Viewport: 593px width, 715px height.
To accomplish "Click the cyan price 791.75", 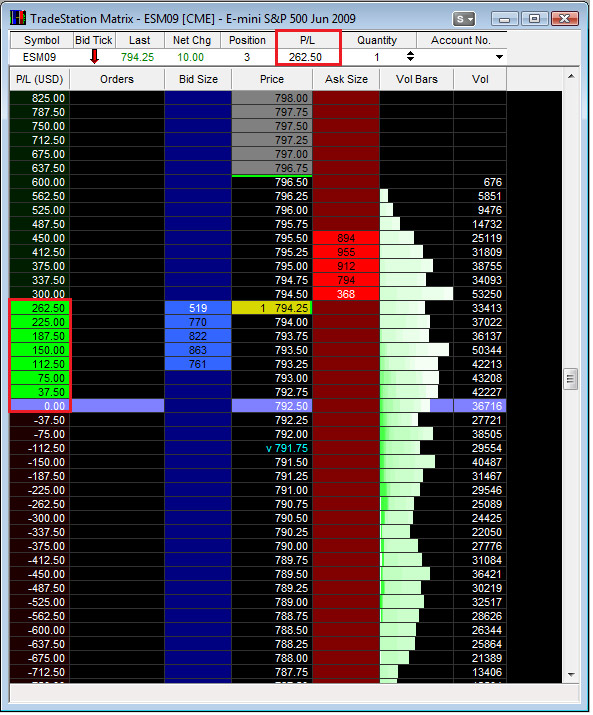I will click(x=272, y=448).
